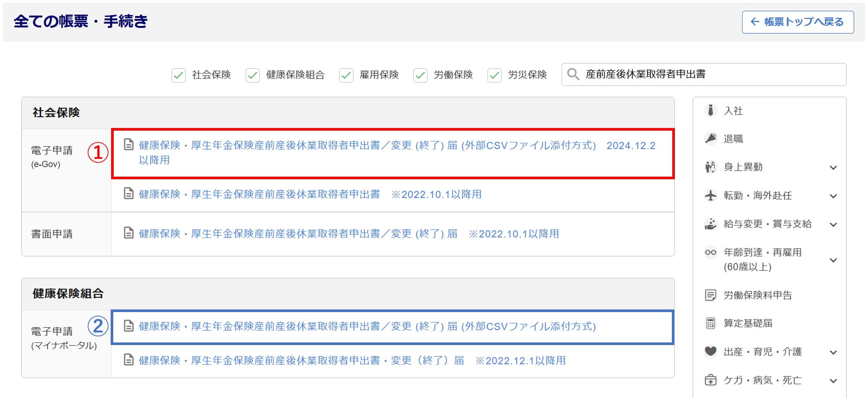This screenshot has width=868, height=398.
Task: Click the glasses icon for 年齢到達・再雇用
Action: click(x=710, y=253)
